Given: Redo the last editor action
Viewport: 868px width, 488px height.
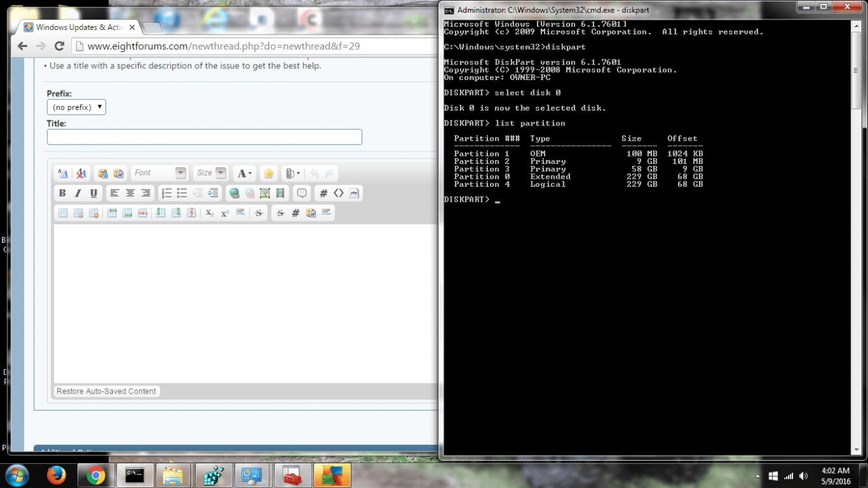Looking at the screenshot, I should point(329,173).
